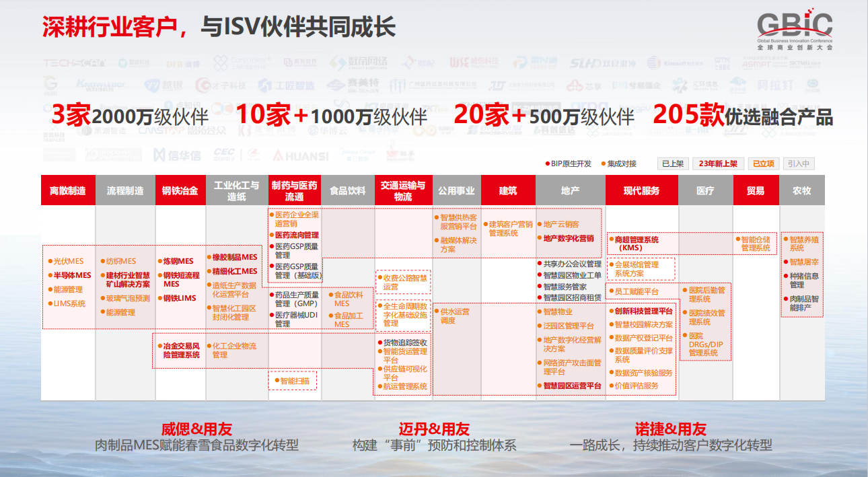The height and width of the screenshot is (477, 868).
Task: Click the 数商网络 partner logo
Action: click(x=358, y=63)
